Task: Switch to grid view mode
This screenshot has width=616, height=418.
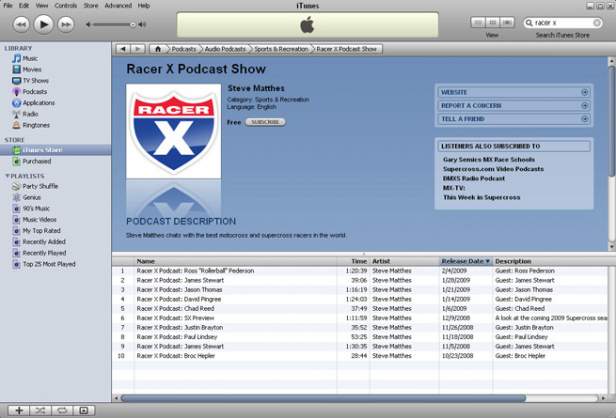Action: point(493,22)
